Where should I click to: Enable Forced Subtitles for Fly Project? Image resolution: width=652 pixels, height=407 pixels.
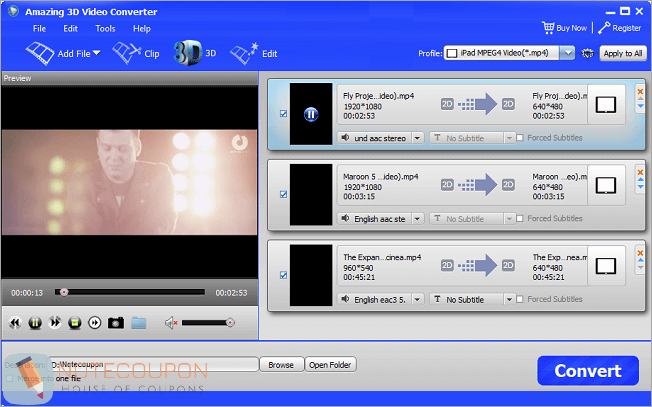point(520,138)
